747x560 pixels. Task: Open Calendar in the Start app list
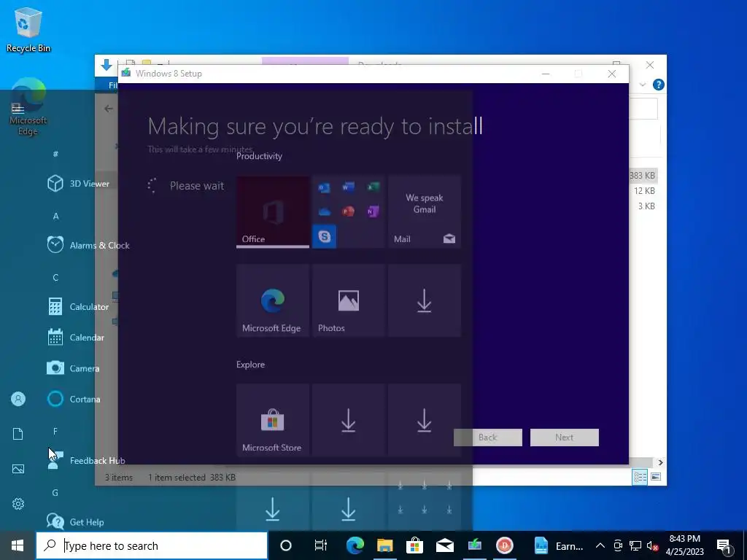(76, 338)
